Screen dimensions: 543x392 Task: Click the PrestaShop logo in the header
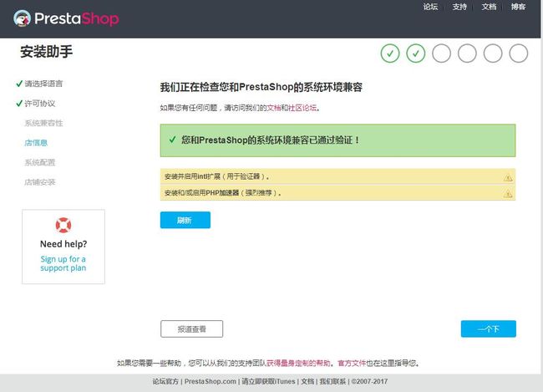(x=66, y=18)
